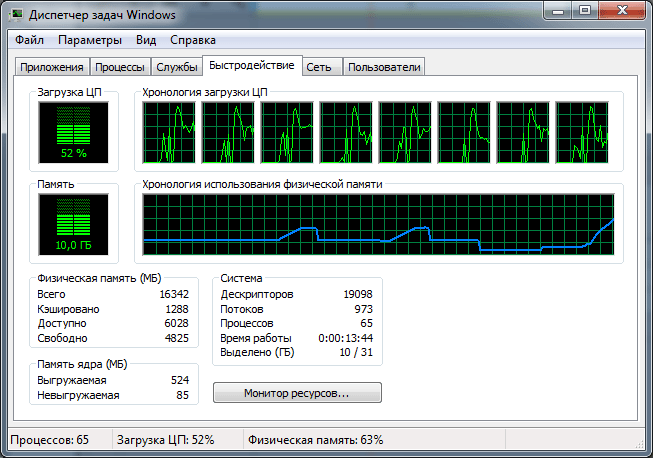This screenshot has height=458, width=653.
Task: Switch to the Сеть tab
Action: [320, 67]
